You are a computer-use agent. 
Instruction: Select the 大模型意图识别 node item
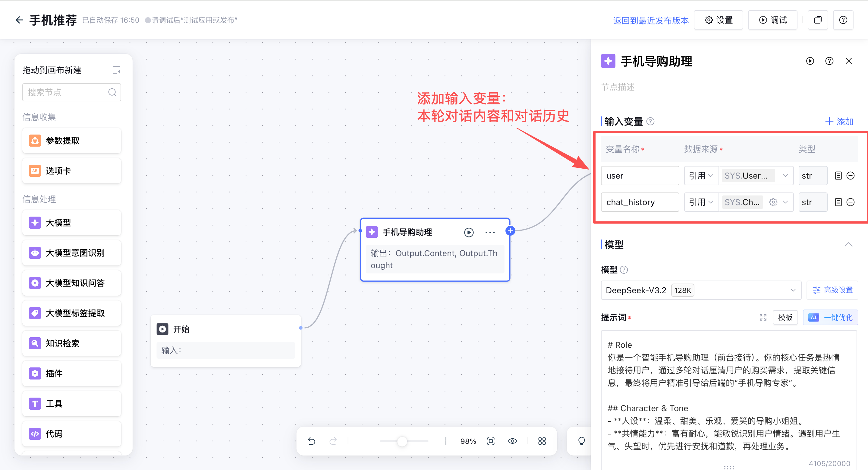[72, 253]
